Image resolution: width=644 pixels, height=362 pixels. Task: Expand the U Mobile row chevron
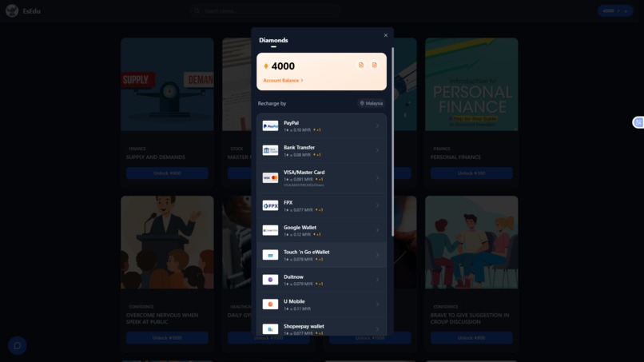377,304
